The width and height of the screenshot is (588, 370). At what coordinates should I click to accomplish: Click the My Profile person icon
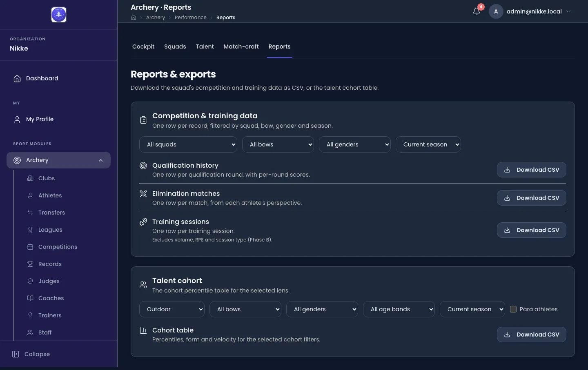17,119
